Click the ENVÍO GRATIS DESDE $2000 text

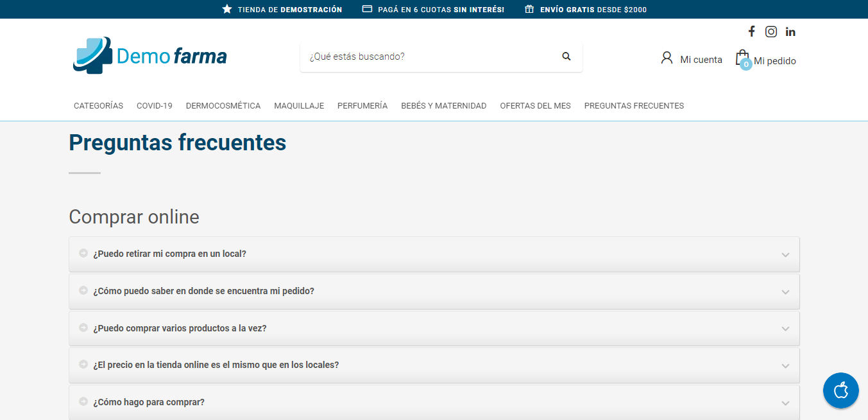coord(593,10)
